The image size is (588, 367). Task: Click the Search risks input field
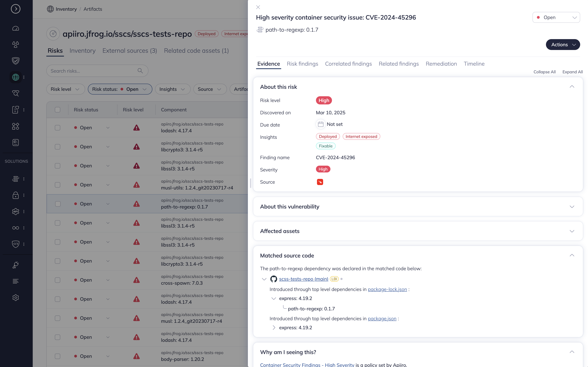97,71
